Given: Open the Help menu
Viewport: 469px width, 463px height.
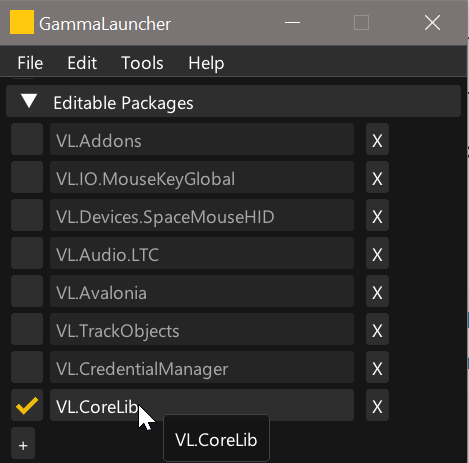Looking at the screenshot, I should (206, 63).
